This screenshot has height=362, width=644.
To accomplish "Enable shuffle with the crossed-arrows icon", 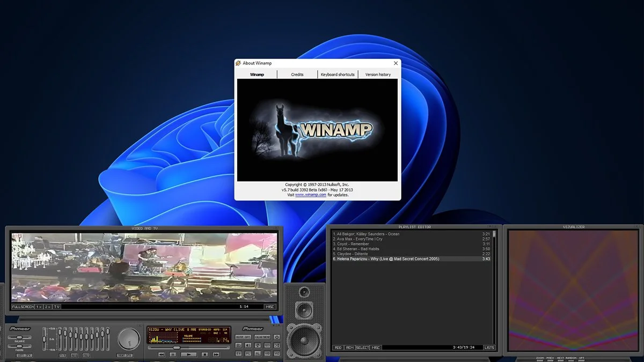I will tap(277, 345).
